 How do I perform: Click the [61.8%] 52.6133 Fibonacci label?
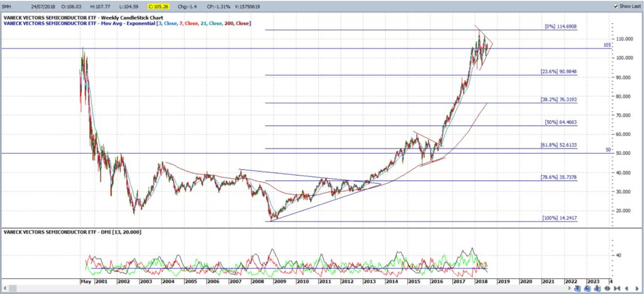558,145
